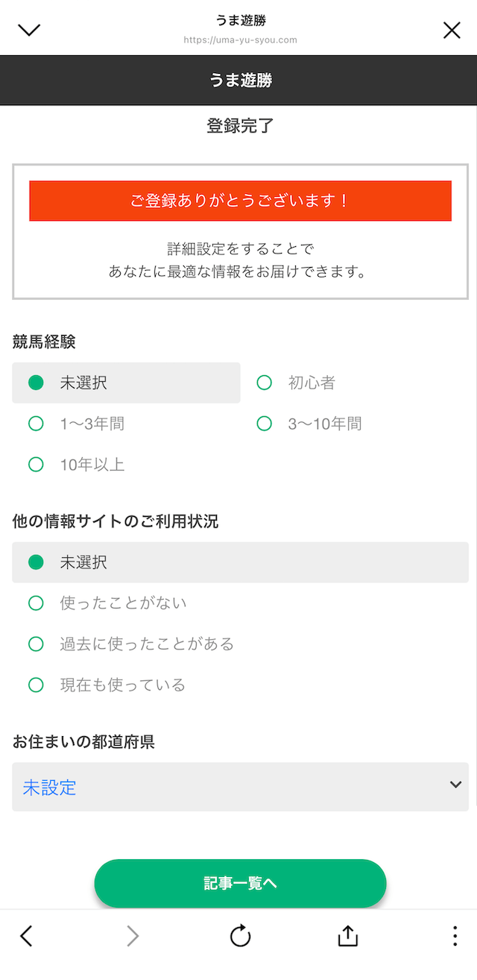This screenshot has width=477, height=980.
Task: Go forward using the right arrow icon
Action: click(x=133, y=936)
